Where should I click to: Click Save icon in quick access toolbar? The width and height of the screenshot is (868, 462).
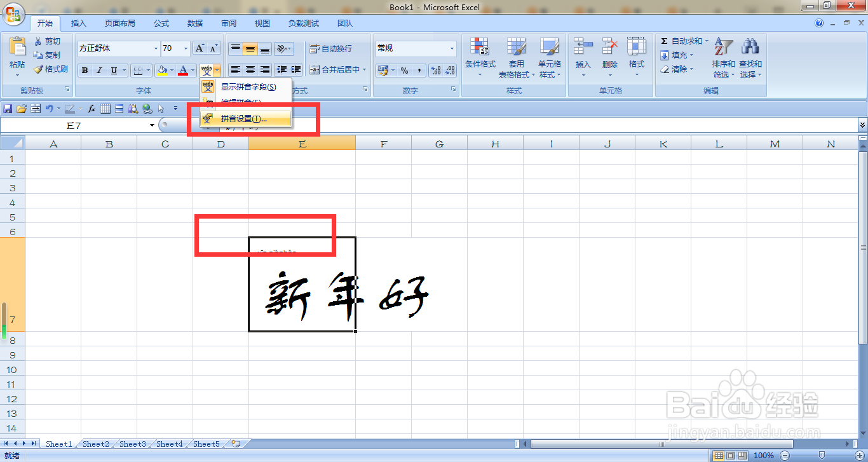(8, 109)
